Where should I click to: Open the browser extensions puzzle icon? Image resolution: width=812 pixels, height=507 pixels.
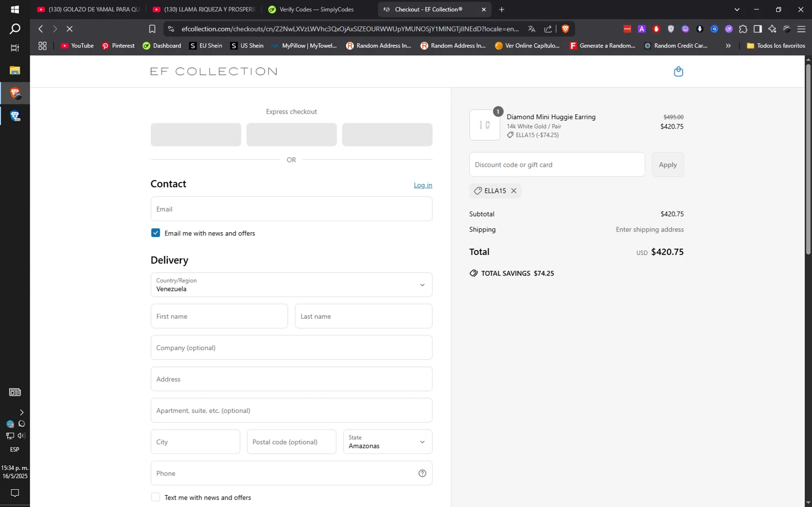[743, 29]
